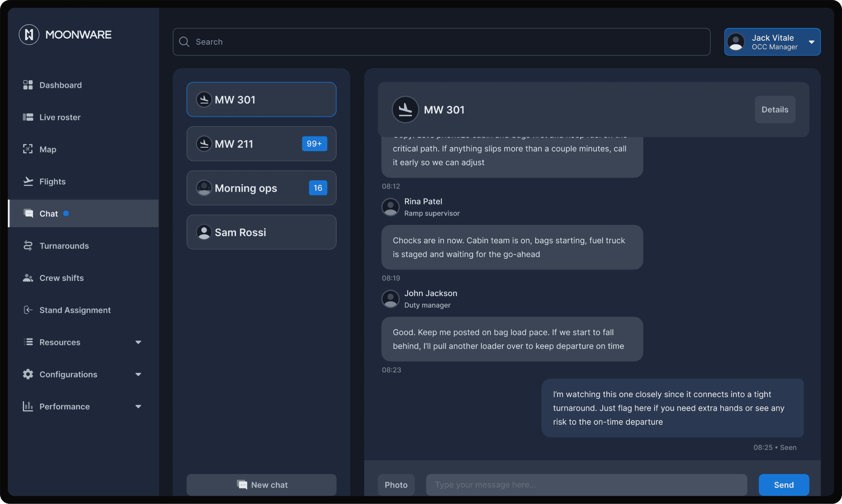Expand the Performance submenu arrow
842x504 pixels.
click(x=138, y=406)
